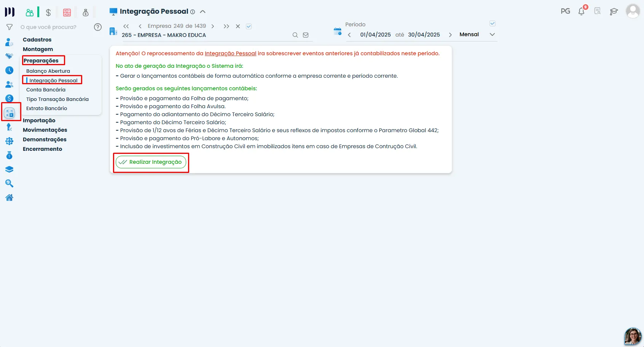Open the globe sidebar icon
The width and height of the screenshot is (644, 347).
tap(10, 141)
